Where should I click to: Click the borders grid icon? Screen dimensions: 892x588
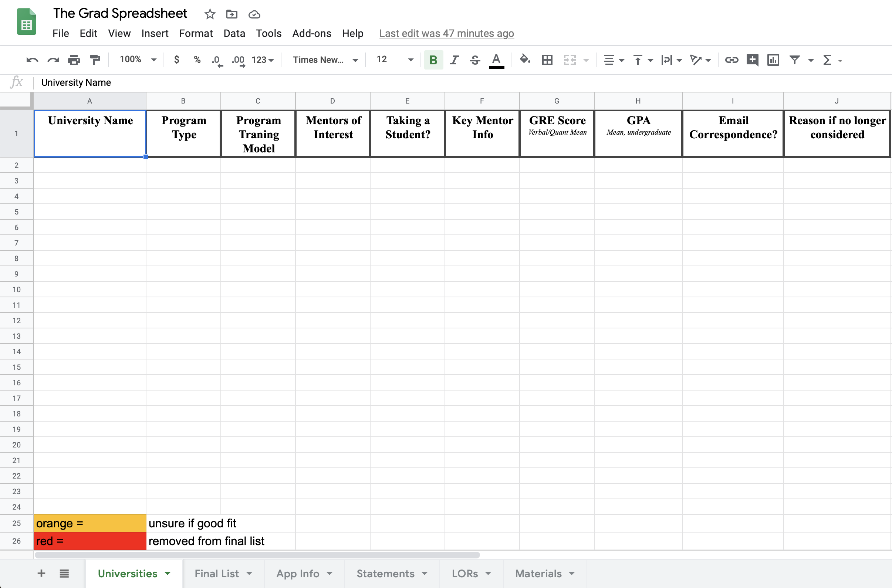(547, 60)
